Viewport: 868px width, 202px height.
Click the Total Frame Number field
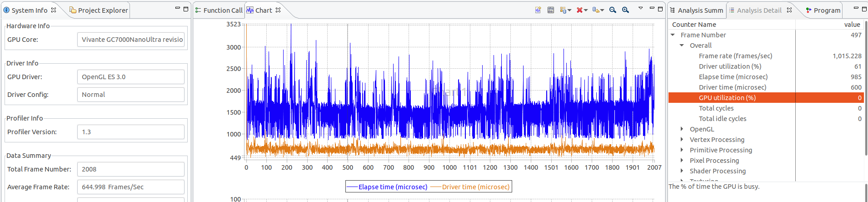pos(131,169)
